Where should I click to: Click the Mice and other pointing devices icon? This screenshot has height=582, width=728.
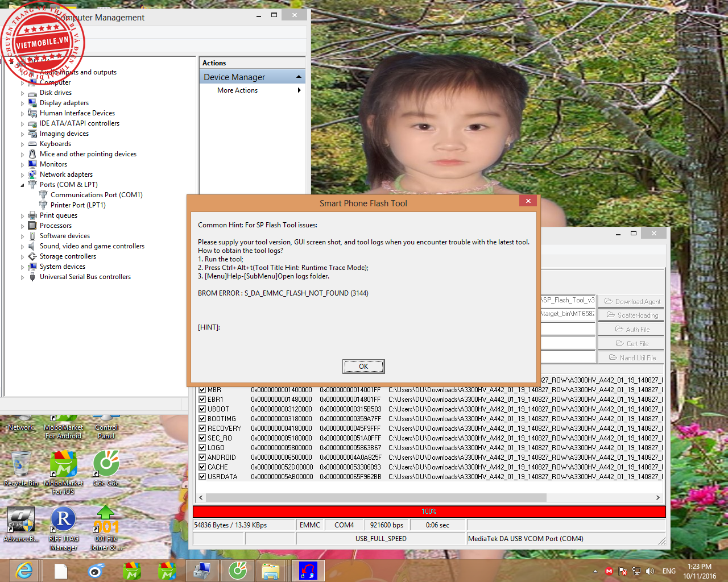coord(32,154)
